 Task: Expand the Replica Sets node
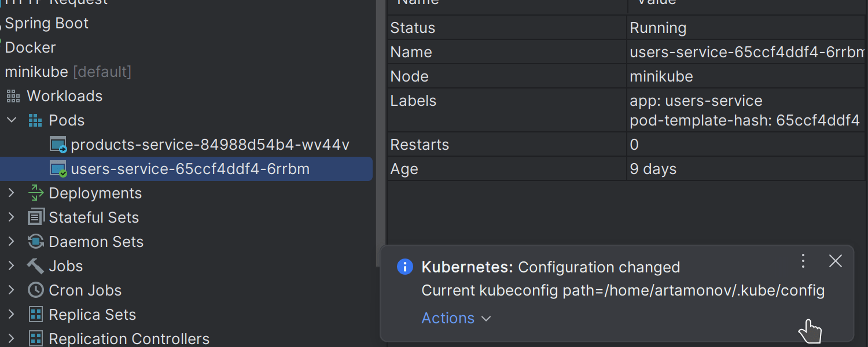click(x=12, y=315)
